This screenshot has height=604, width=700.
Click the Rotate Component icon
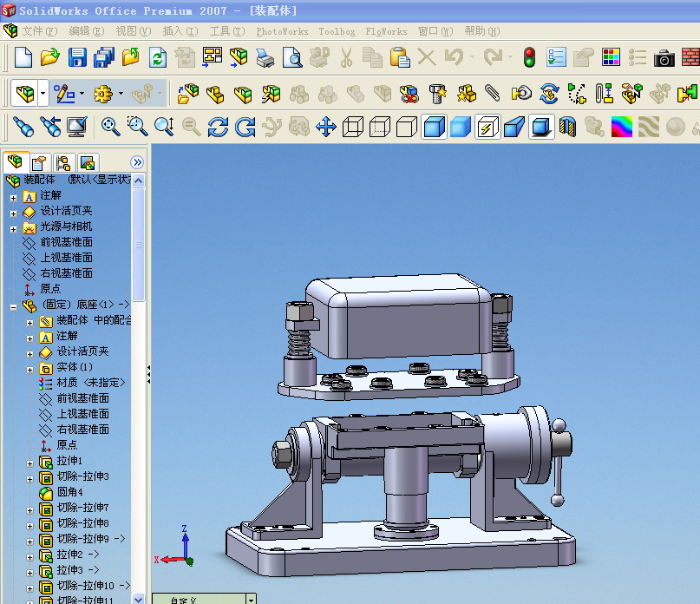point(549,94)
